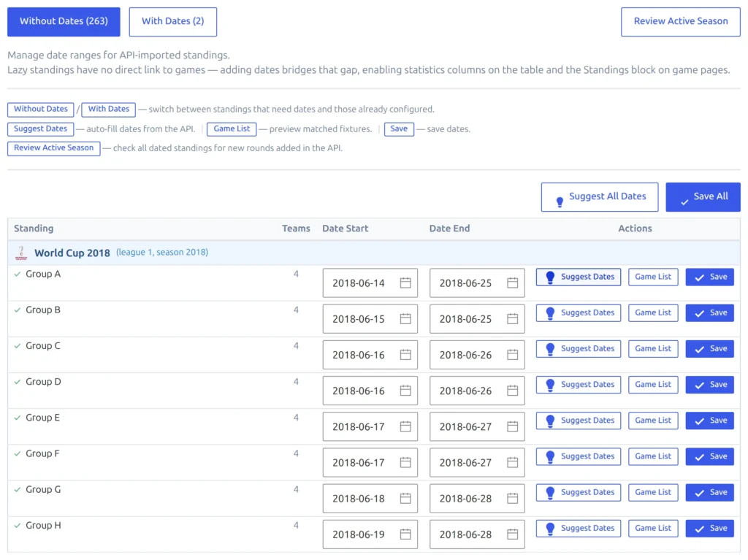748x560 pixels.
Task: Open the Without Dates (263) tab
Action: (64, 21)
